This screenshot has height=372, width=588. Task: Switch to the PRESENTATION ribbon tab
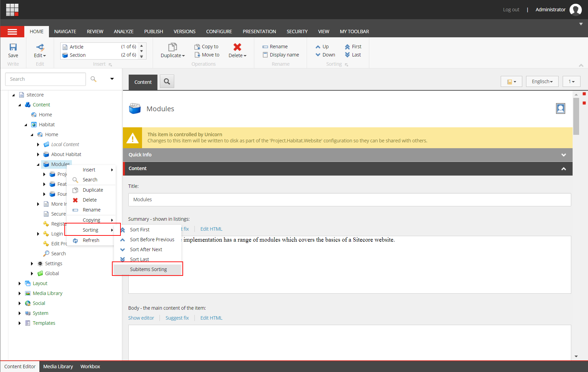pyautogui.click(x=259, y=31)
